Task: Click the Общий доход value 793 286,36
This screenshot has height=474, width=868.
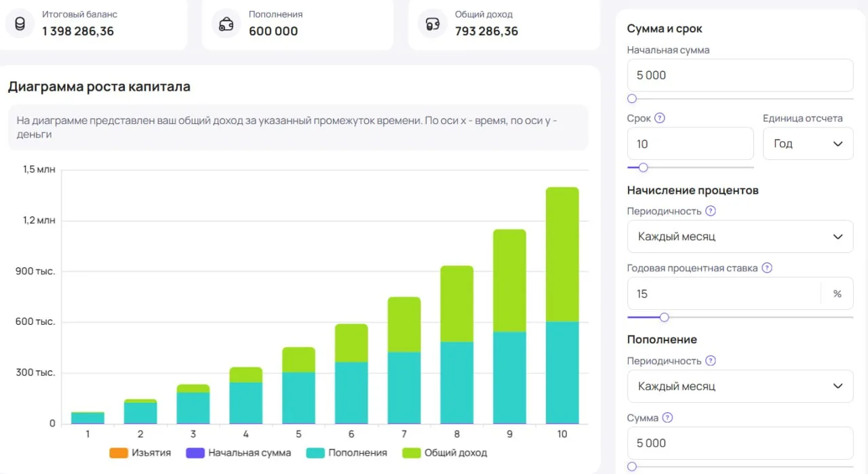Action: pos(487,31)
